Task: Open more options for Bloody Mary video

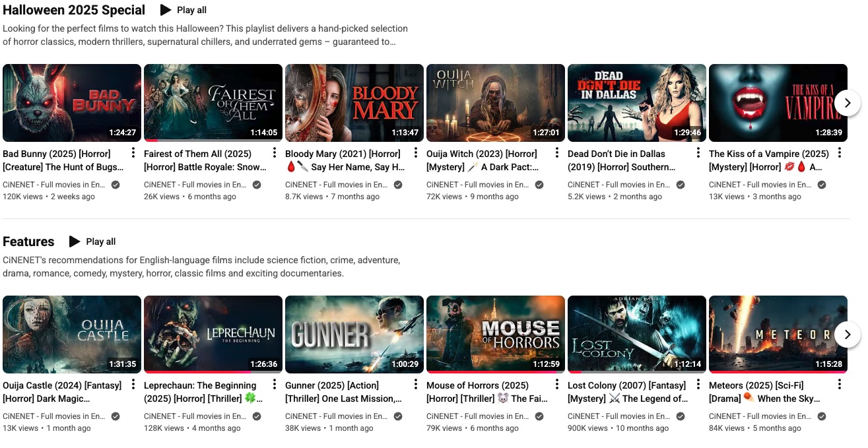Action: [x=416, y=153]
